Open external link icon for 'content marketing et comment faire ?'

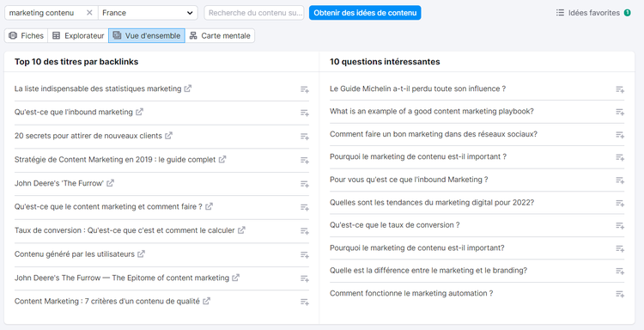tap(209, 207)
